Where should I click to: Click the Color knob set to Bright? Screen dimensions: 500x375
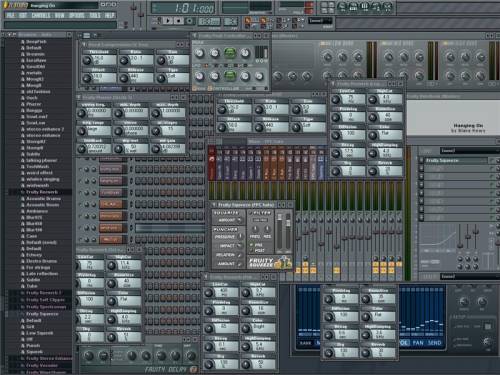point(246,329)
